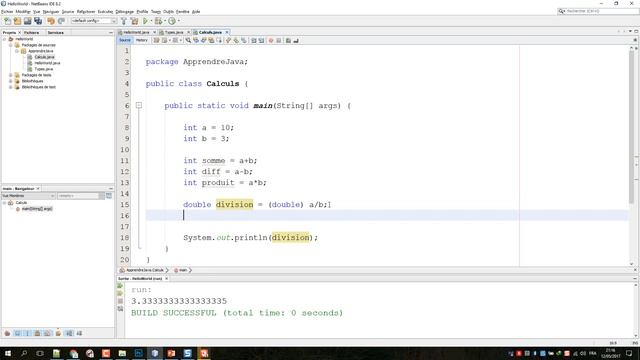Click the Shift Line Right editor icon
The image size is (640, 360).
pyautogui.click(x=261, y=40)
